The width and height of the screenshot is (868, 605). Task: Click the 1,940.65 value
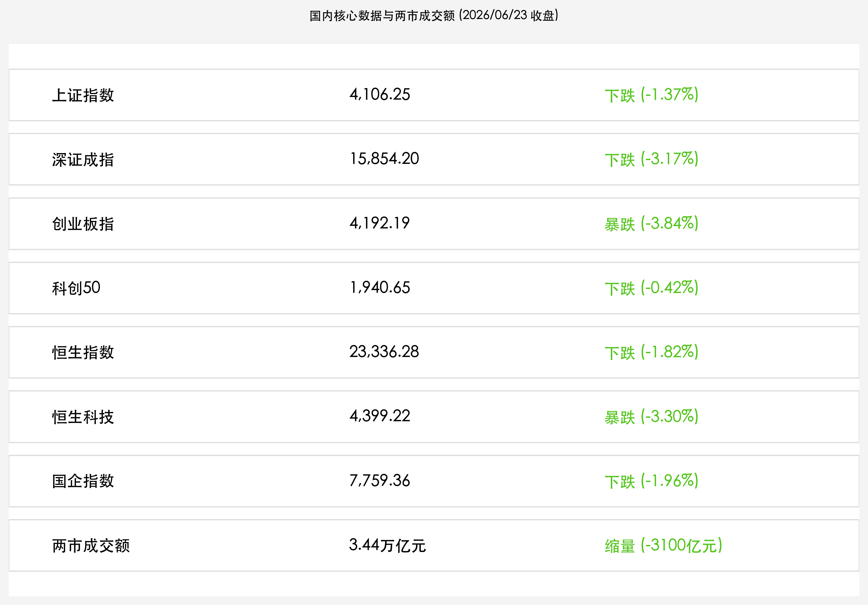tap(380, 287)
